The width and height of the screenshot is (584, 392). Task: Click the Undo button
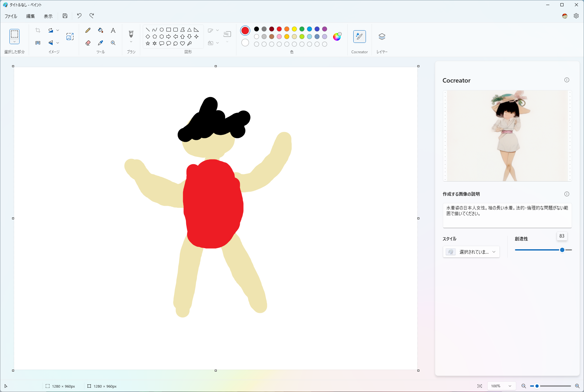pos(79,16)
